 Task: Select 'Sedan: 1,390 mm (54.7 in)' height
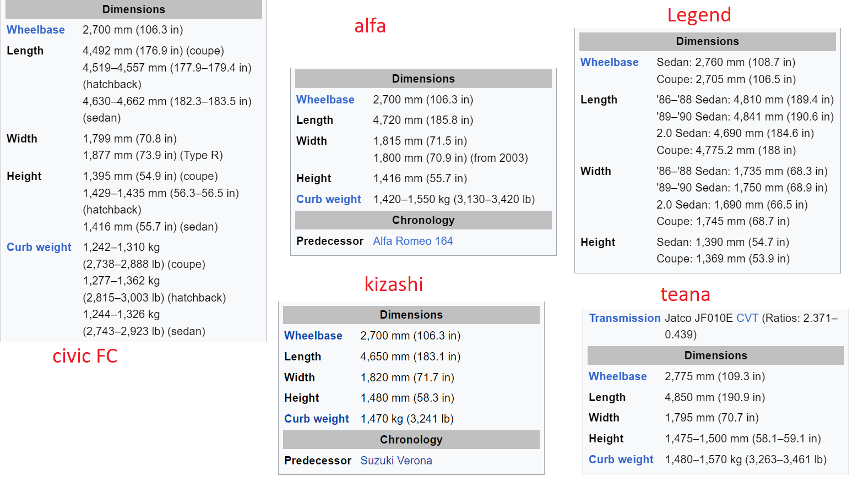723,242
